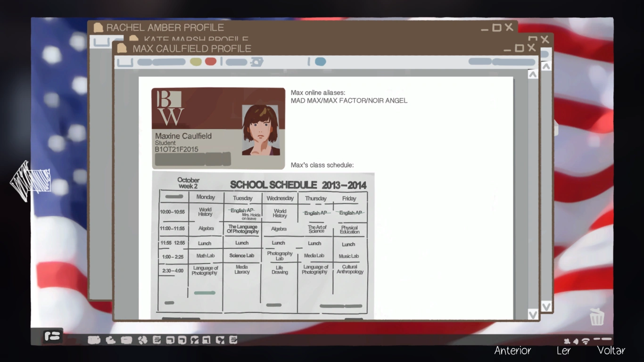Viewport: 644px width, 362px height.
Task: Click the name Maxine Caulfield on the ID
Action: click(183, 136)
